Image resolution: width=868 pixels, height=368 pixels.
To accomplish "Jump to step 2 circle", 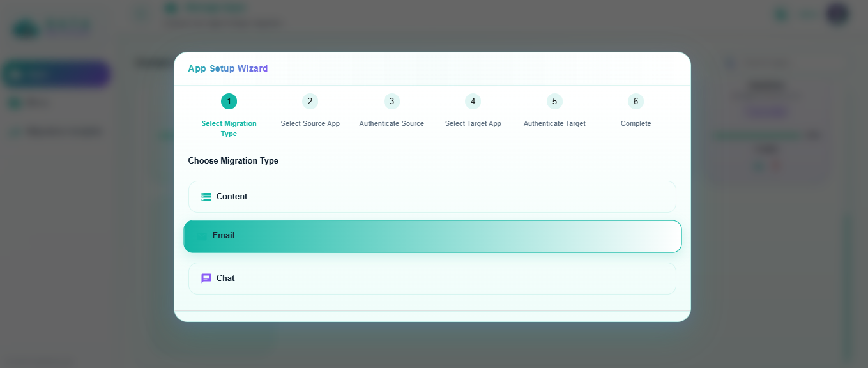I will pos(310,101).
